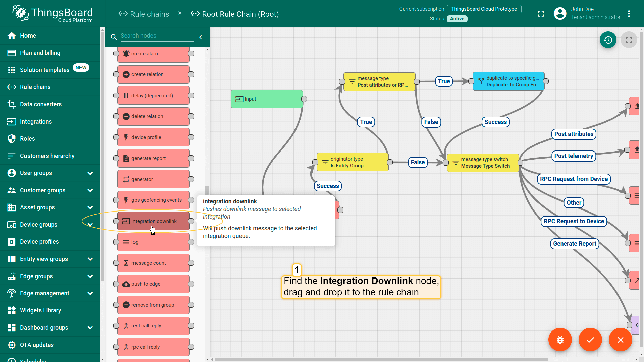Open the version history clock icon
The width and height of the screenshot is (644, 362).
[608, 40]
